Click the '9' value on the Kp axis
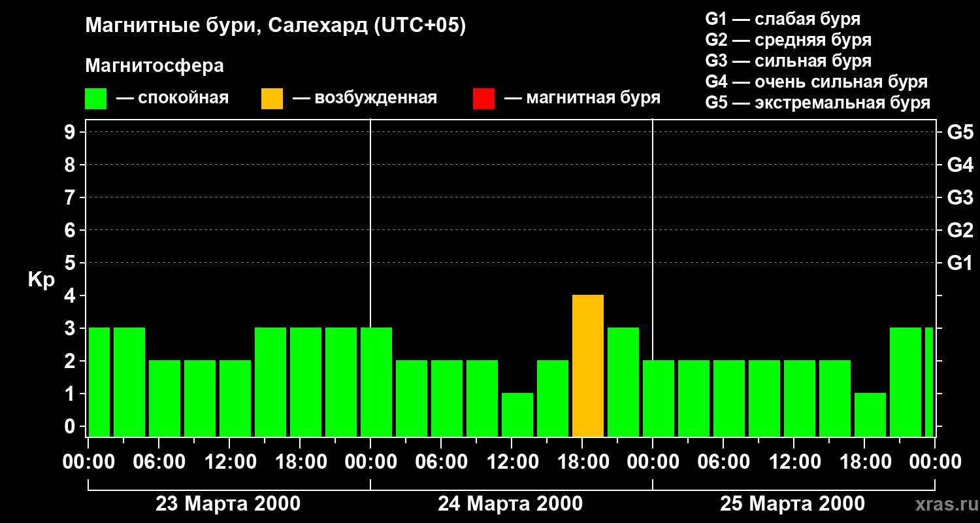Image resolution: width=980 pixels, height=523 pixels. [71, 132]
